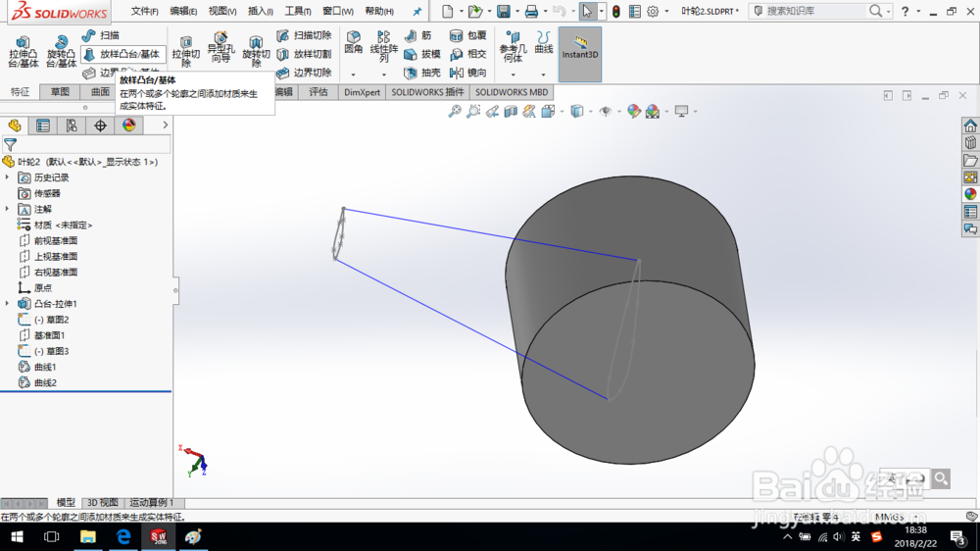Select the Wrap (包覆) tool

pos(468,35)
